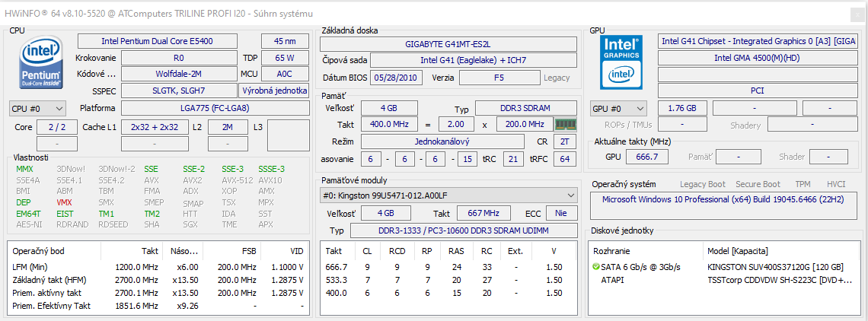The height and width of the screenshot is (321, 868).
Task: Click the Výrobná jednotka button
Action: 274,91
